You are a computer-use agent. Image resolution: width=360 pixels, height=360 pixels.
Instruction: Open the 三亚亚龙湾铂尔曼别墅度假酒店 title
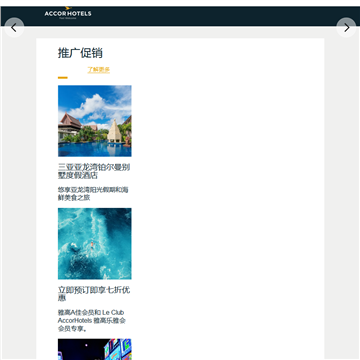click(x=94, y=171)
